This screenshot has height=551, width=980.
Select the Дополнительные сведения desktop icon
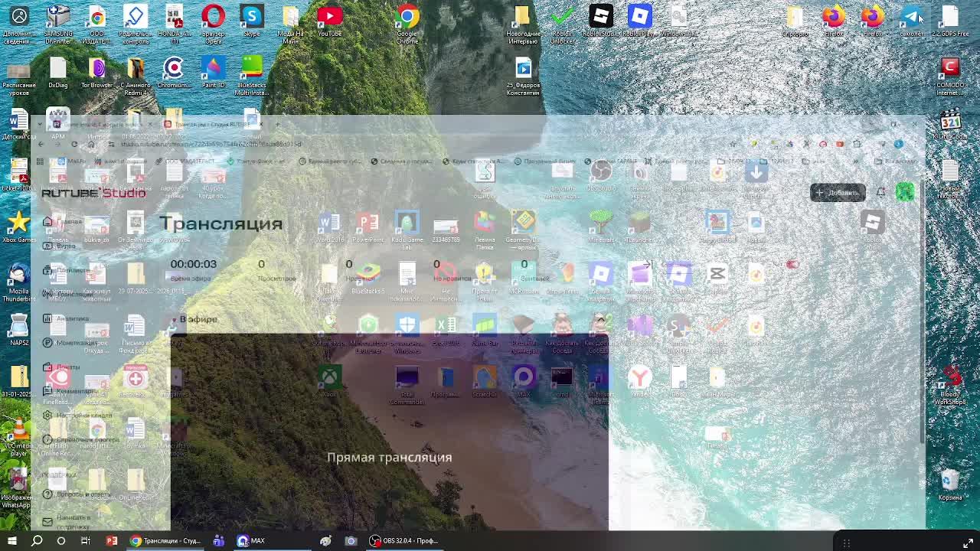click(19, 21)
